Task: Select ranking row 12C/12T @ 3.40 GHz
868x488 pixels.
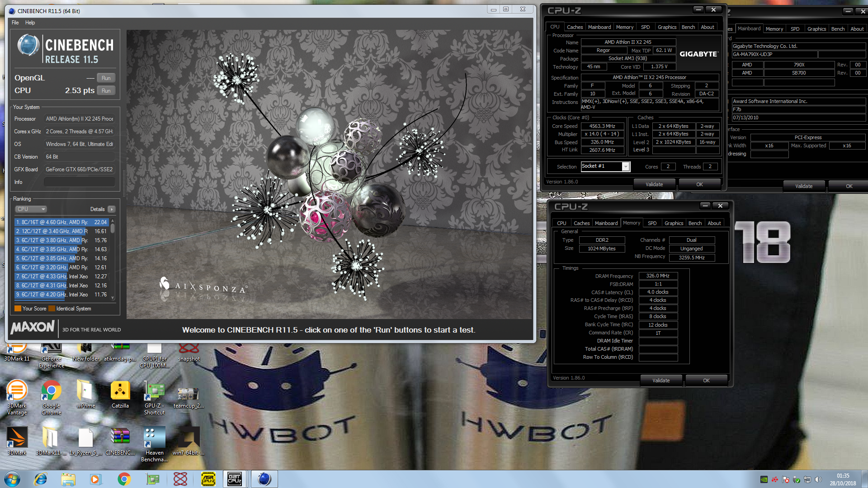Action: pyautogui.click(x=61, y=231)
